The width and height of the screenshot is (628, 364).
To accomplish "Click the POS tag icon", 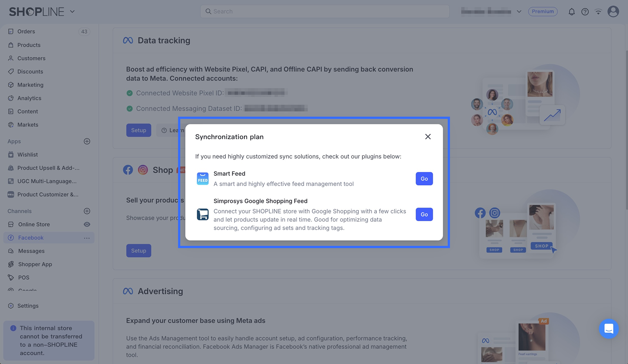I will (11, 277).
